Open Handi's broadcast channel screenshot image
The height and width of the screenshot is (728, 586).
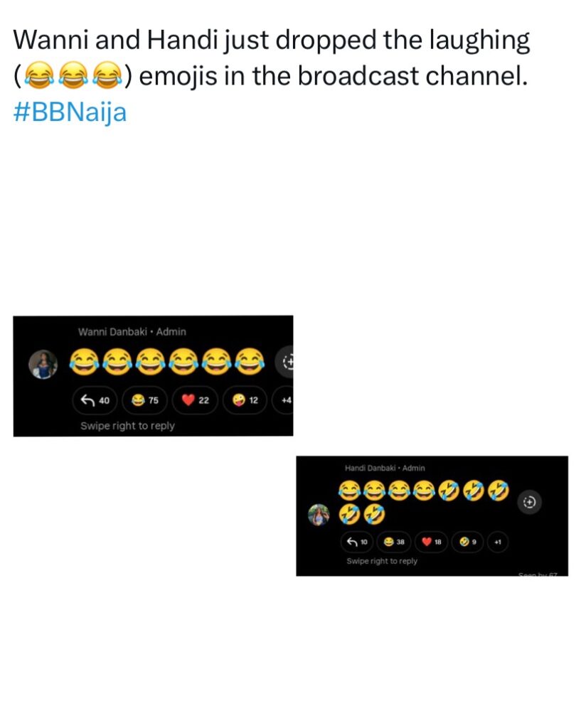(x=432, y=516)
